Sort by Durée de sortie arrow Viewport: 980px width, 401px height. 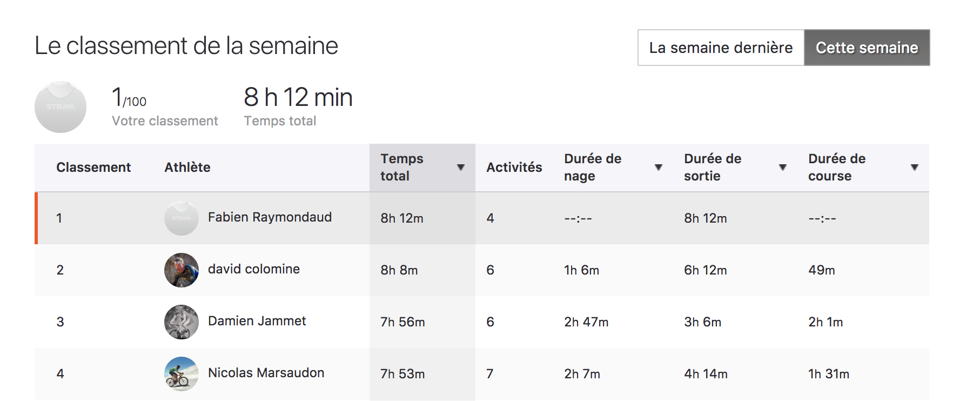tap(783, 168)
